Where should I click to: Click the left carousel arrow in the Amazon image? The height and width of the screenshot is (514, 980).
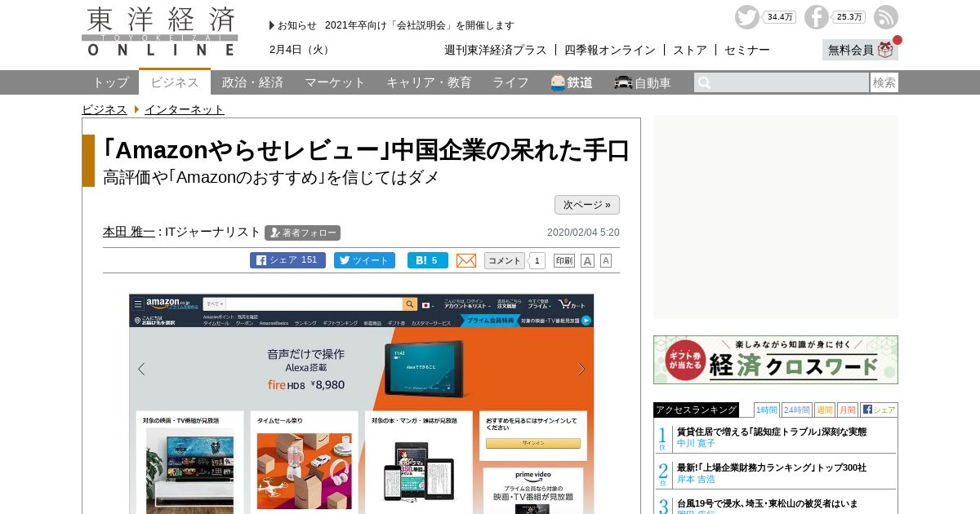[141, 369]
